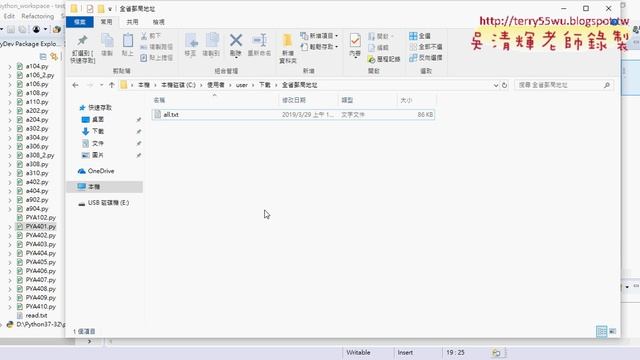The image size is (640, 360).
Task: Select Documents (文件) in navigation pane
Action: pos(93,144)
